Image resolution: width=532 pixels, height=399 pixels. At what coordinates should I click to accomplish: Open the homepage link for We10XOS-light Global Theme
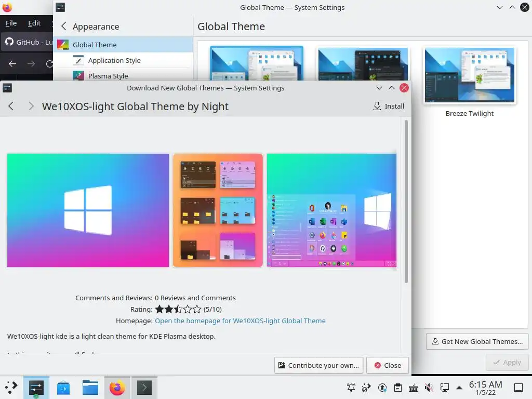pyautogui.click(x=240, y=321)
